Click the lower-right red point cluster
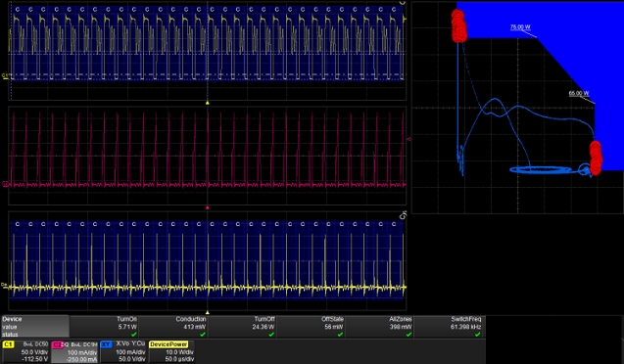 (596, 159)
